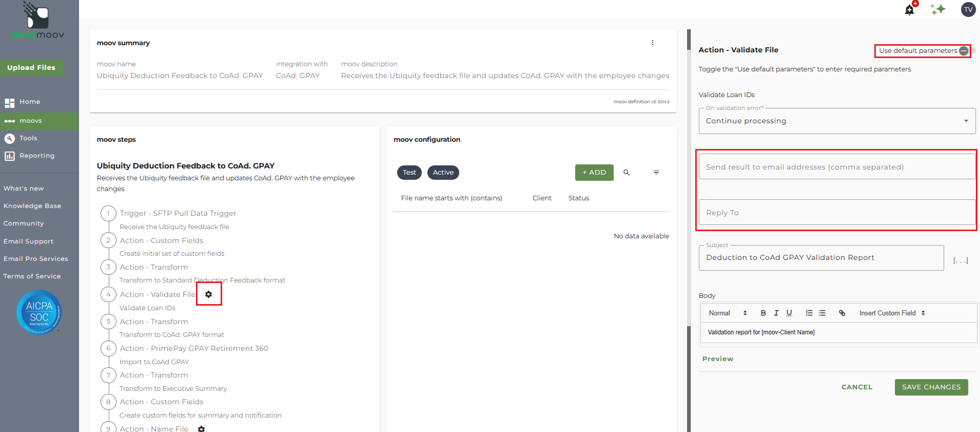Search moov configurations magnifier icon
This screenshot has width=980, height=432.
pyautogui.click(x=626, y=173)
